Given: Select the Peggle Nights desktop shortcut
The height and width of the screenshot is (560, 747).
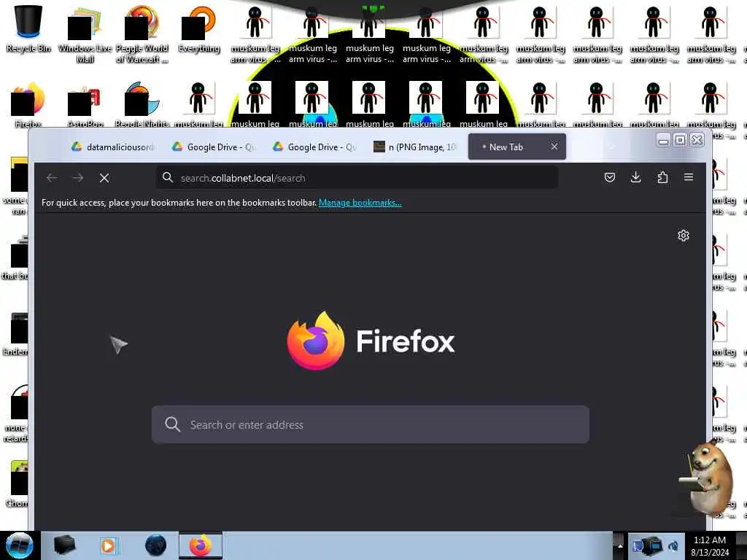Looking at the screenshot, I should pyautogui.click(x=142, y=105).
